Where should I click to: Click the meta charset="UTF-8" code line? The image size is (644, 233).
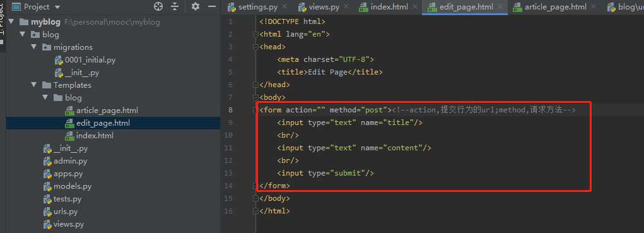[325, 59]
